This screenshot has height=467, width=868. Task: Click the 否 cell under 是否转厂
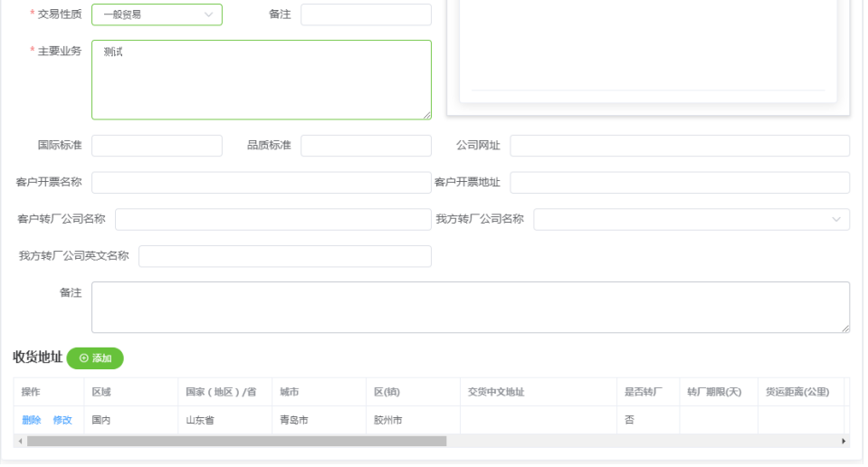[648, 420]
